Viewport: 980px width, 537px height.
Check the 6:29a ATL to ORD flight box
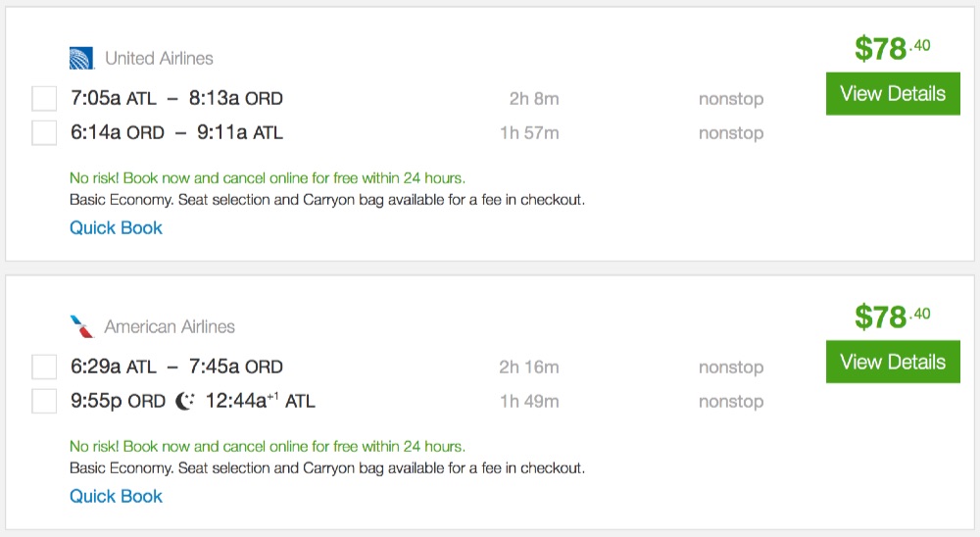coord(44,367)
